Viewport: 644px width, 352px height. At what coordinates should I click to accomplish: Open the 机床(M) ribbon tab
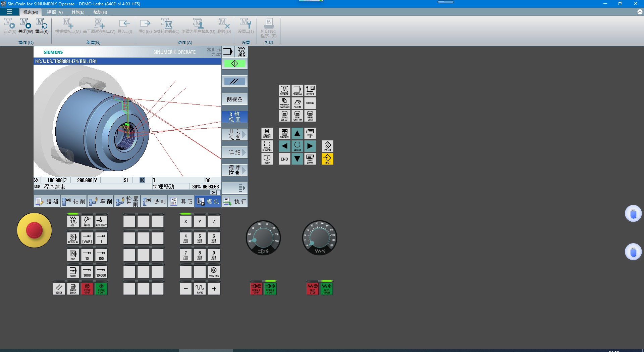pyautogui.click(x=31, y=12)
